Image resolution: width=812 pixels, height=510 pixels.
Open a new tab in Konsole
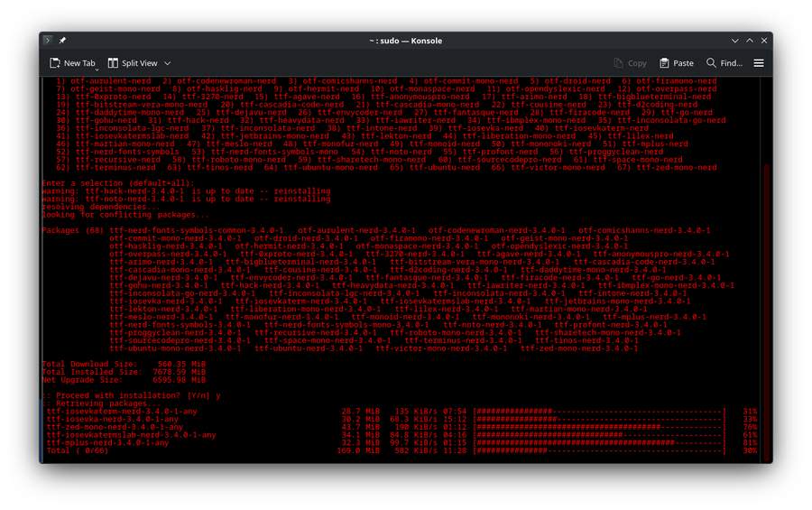[72, 63]
